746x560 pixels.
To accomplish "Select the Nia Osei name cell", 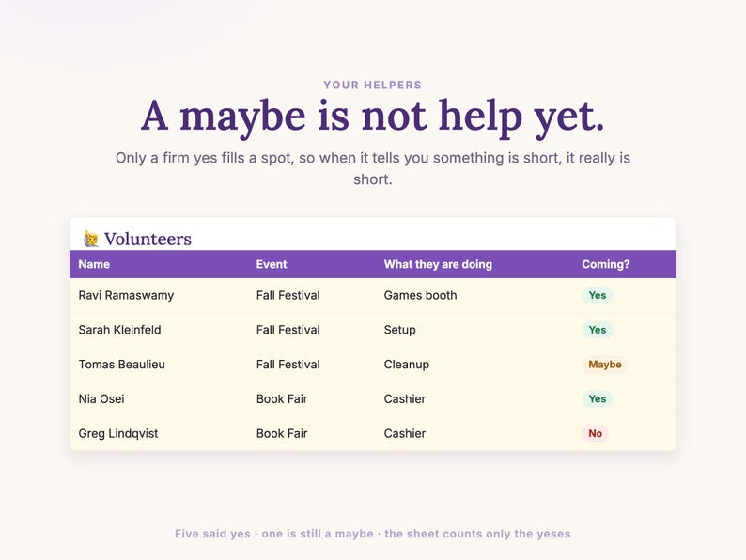I will click(x=101, y=398).
